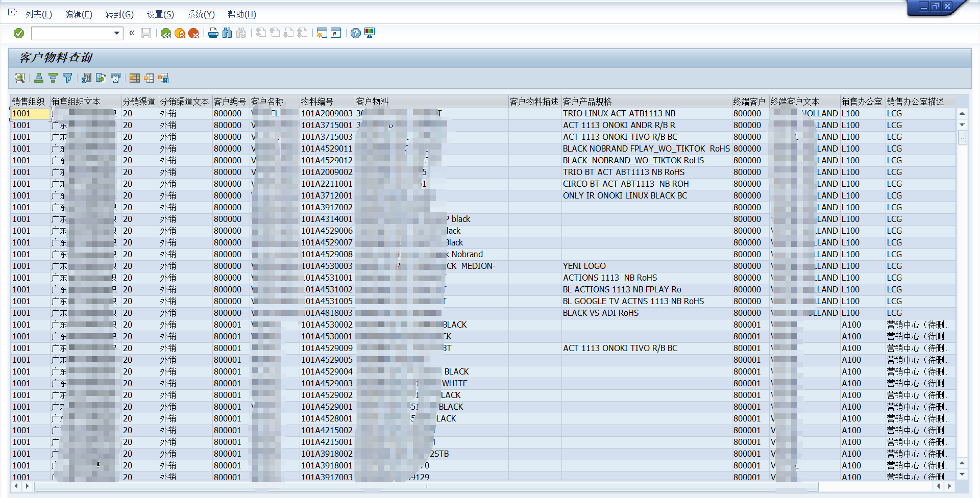The width and height of the screenshot is (980, 498).
Task: Select material number 101A4818003
Action: coord(327,313)
